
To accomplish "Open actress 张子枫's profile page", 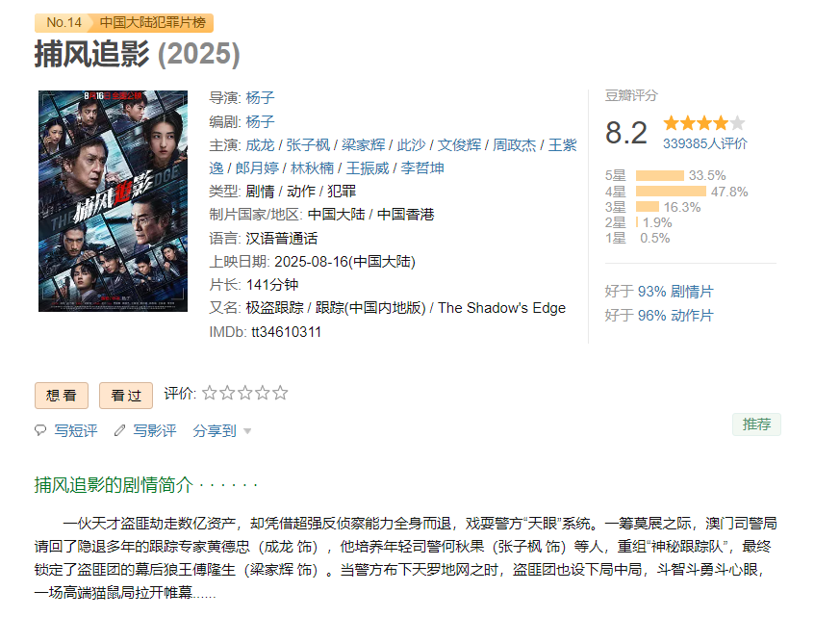I will [x=308, y=144].
